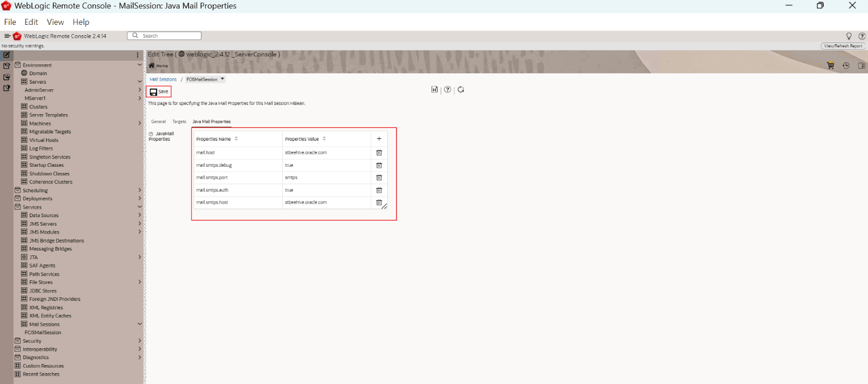Click the Mail Sessions breadcrumb link
The width and height of the screenshot is (868, 384).
pyautogui.click(x=163, y=79)
